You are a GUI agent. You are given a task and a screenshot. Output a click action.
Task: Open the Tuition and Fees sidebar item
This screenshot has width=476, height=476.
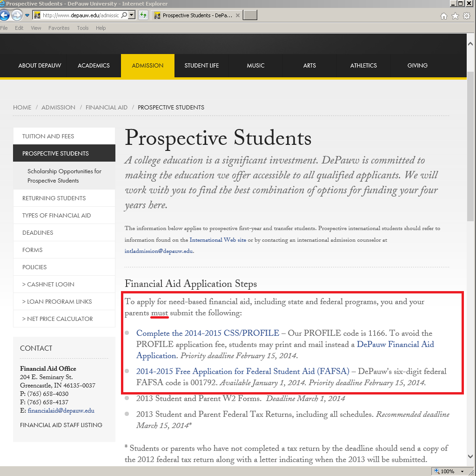tap(48, 136)
